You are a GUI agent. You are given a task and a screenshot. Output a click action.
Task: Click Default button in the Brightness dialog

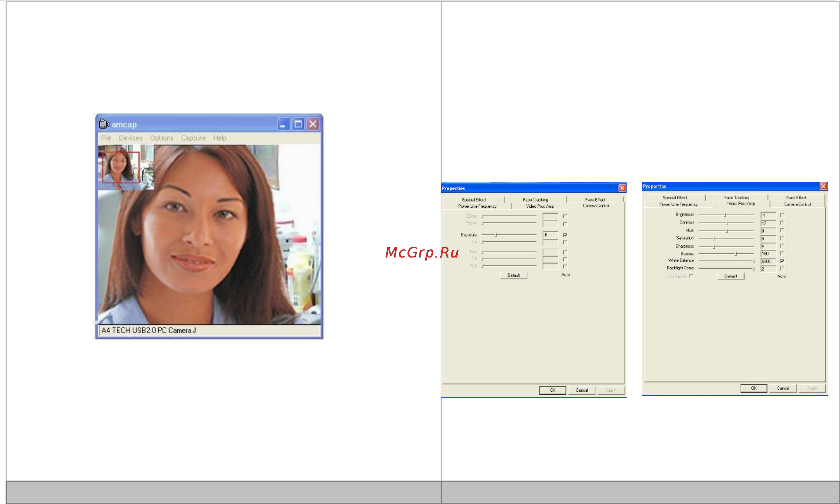[731, 276]
